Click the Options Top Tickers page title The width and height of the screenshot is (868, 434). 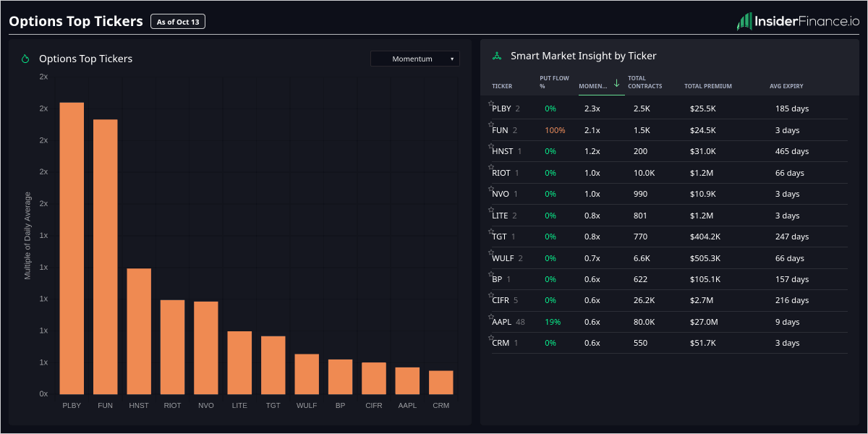point(76,22)
